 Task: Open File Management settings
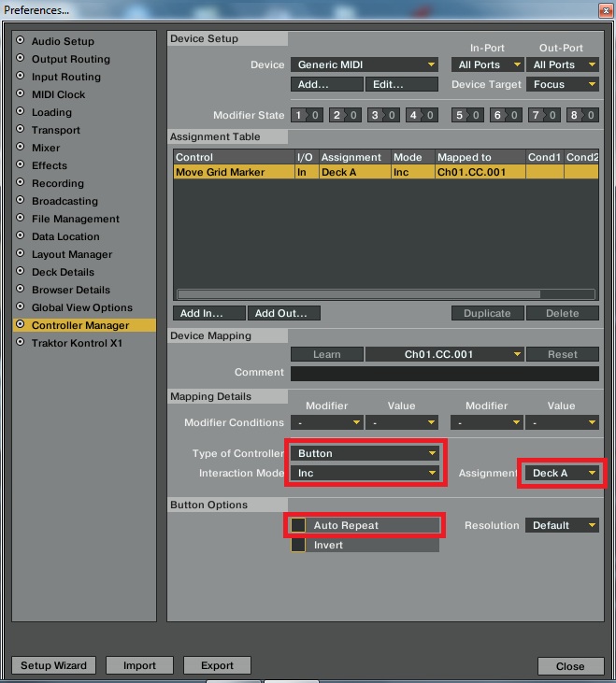pyautogui.click(x=76, y=219)
